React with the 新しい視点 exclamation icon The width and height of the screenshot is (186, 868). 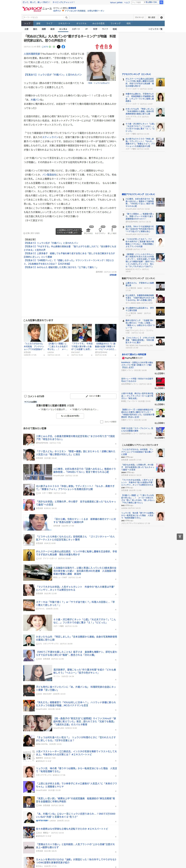(x=112, y=230)
